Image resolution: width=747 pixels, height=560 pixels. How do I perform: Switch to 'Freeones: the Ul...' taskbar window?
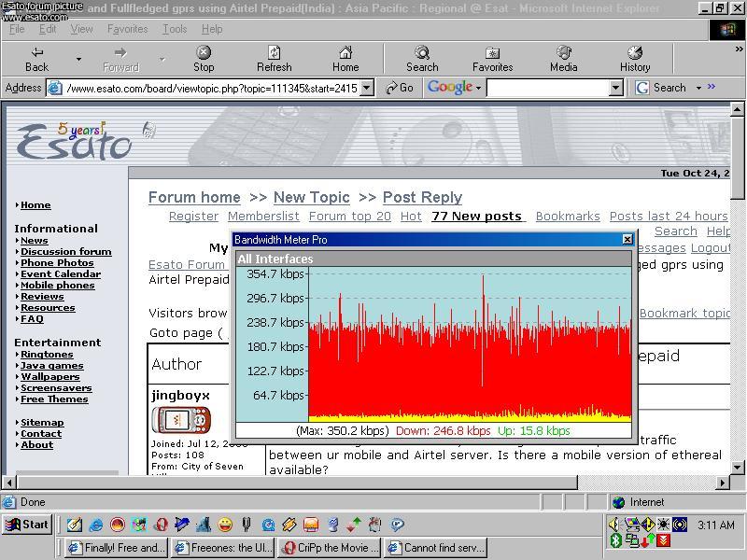pos(223,548)
